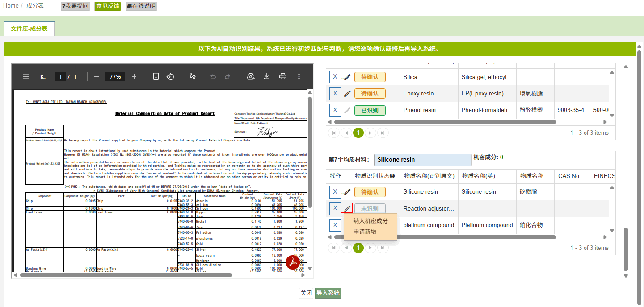Click the Silicone resin material name field
Viewport: 644px width, 307px height.
coord(423,159)
